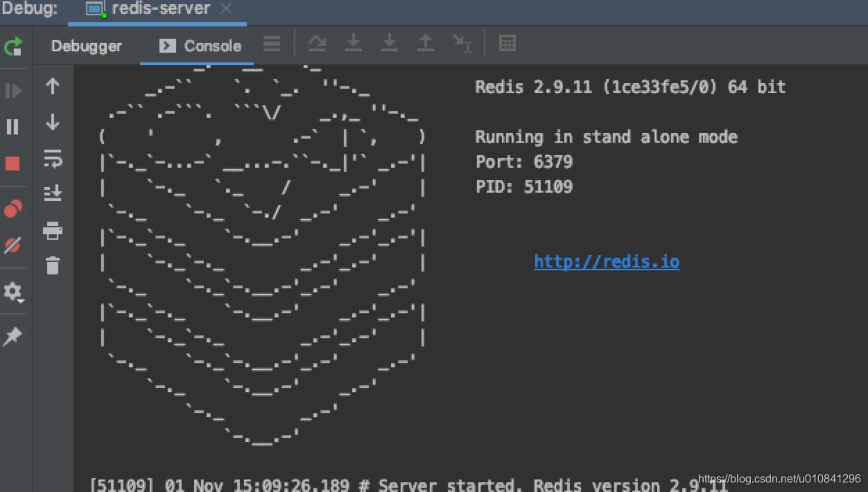Image resolution: width=868 pixels, height=492 pixels.
Task: Switch to the Debugger tab
Action: coord(86,46)
